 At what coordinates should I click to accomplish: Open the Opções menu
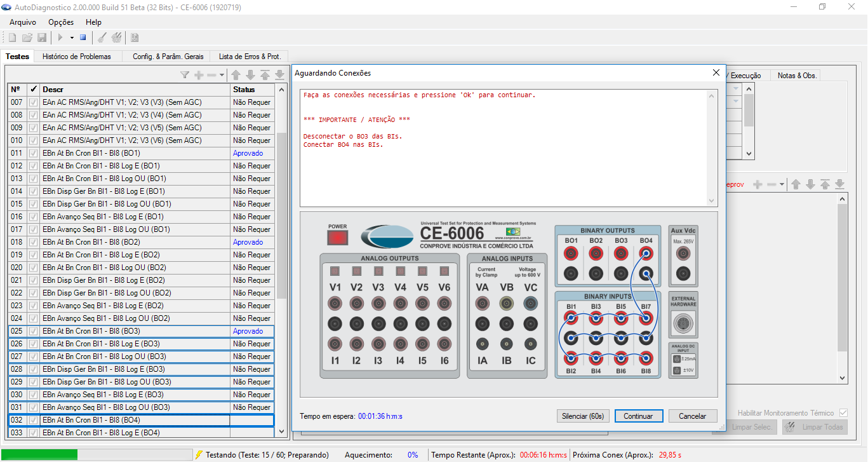[61, 22]
